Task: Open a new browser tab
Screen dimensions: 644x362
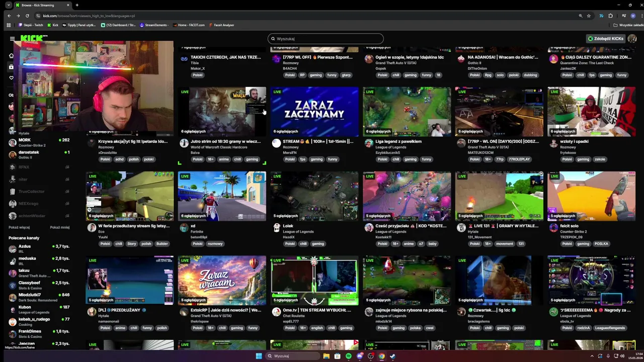Action: tap(77, 5)
